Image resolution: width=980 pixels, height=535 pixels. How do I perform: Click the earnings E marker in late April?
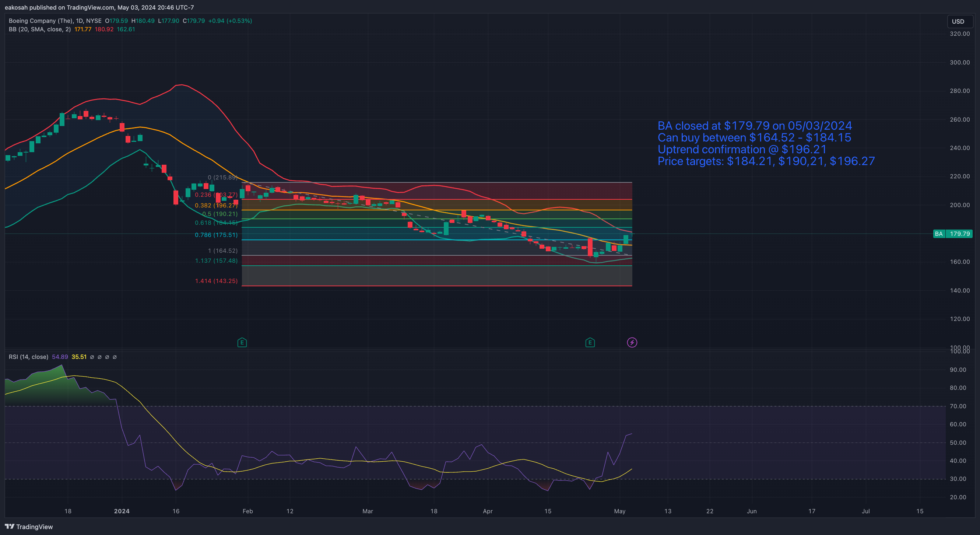[x=590, y=342]
